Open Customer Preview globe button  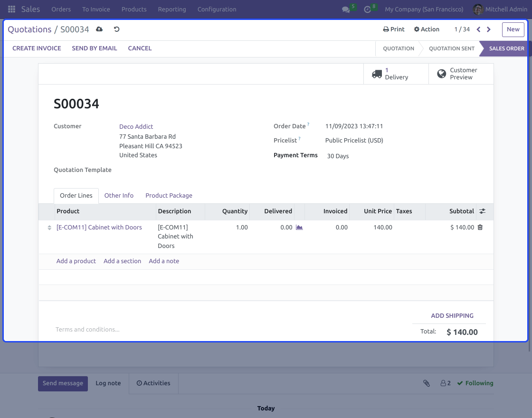[461, 74]
